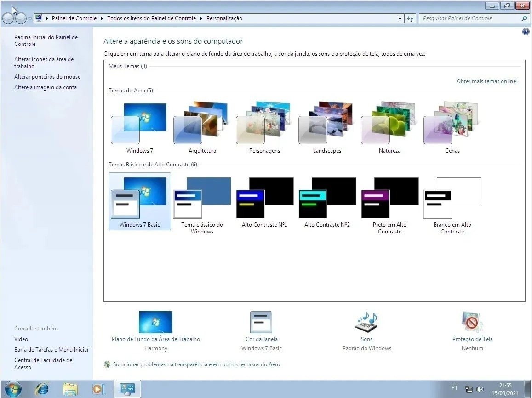Viewport: 532px width, 398px height.
Task: Open Plano de Fundo da Área de Trabalho
Action: [x=156, y=322]
